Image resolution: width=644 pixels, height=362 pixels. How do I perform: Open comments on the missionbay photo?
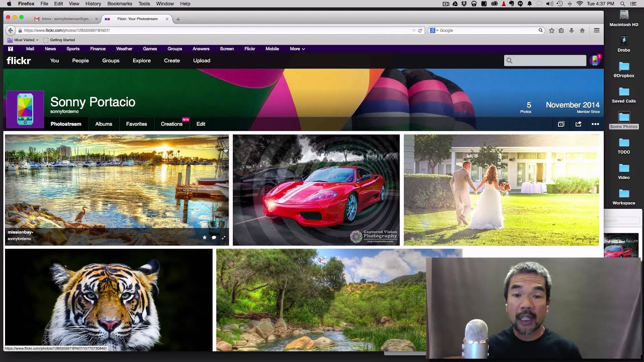(x=214, y=237)
